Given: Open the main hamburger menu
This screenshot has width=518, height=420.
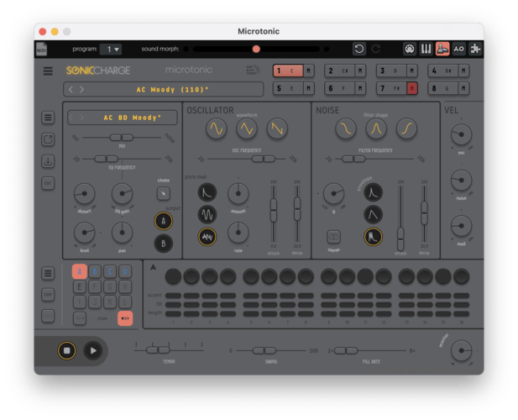Looking at the screenshot, I should 48,71.
